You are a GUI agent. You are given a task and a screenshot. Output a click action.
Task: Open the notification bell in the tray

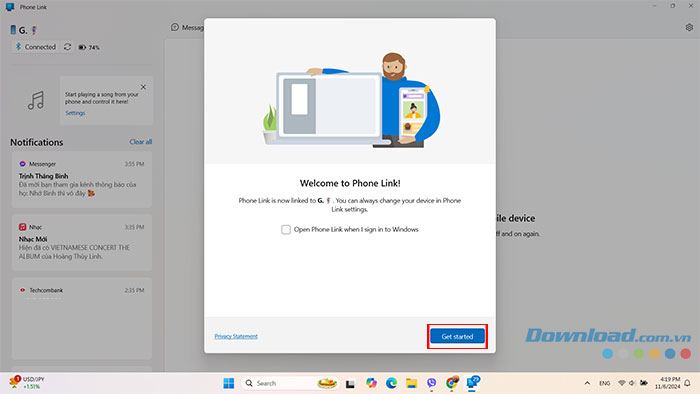pos(688,383)
